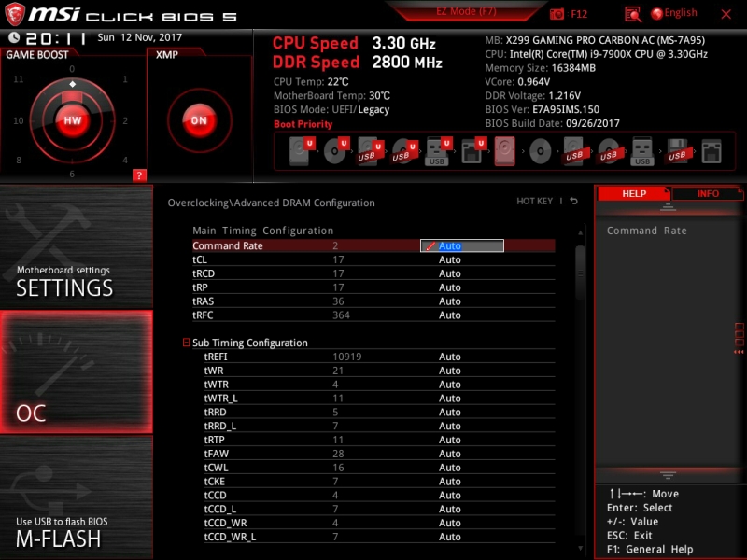Open the BIOS search icon
This screenshot has width=747, height=560.
coord(633,14)
